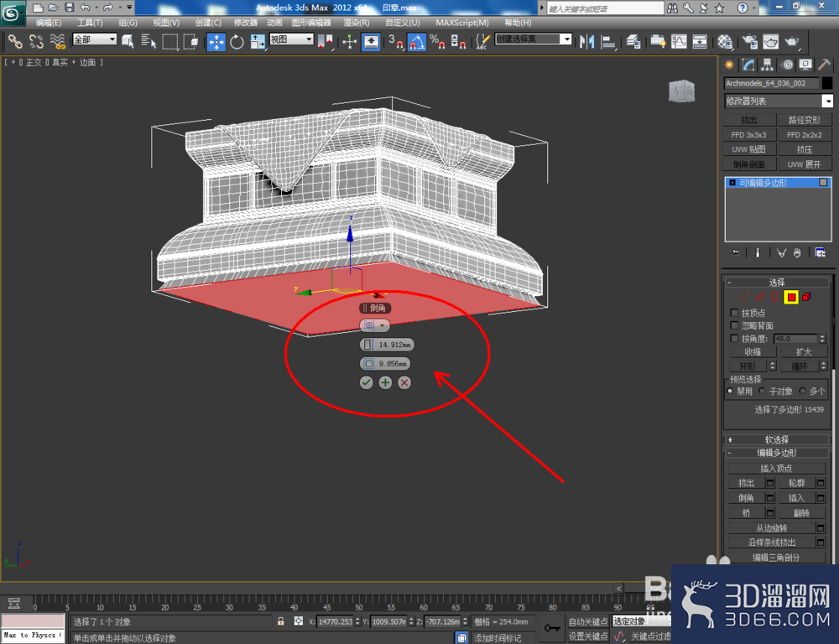Click the Render Setup teapot icon

tap(749, 42)
